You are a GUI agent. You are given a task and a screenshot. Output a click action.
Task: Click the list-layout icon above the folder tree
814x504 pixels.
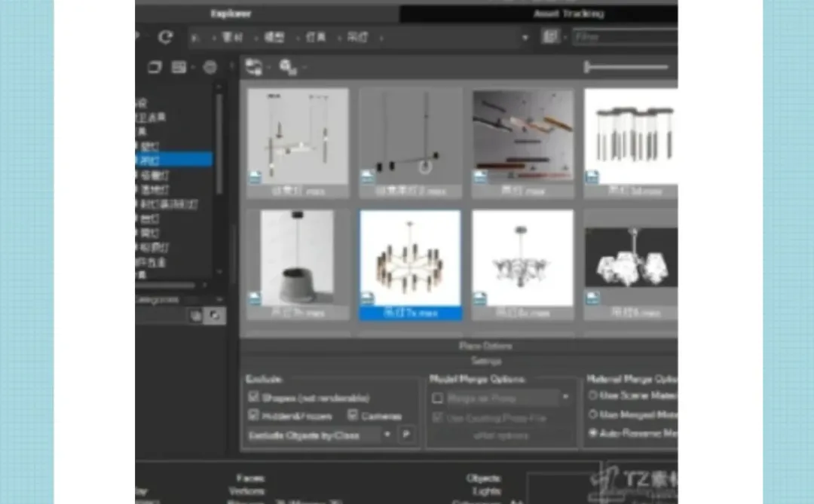click(179, 67)
